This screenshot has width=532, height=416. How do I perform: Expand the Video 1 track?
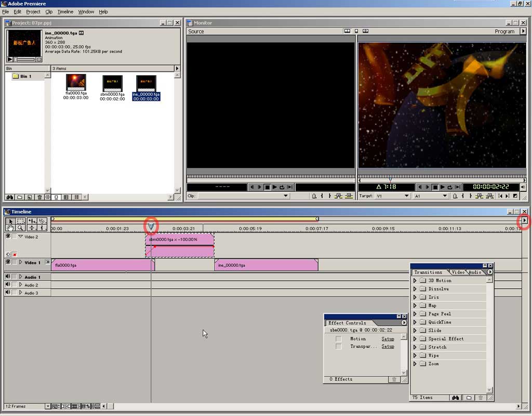pos(21,263)
